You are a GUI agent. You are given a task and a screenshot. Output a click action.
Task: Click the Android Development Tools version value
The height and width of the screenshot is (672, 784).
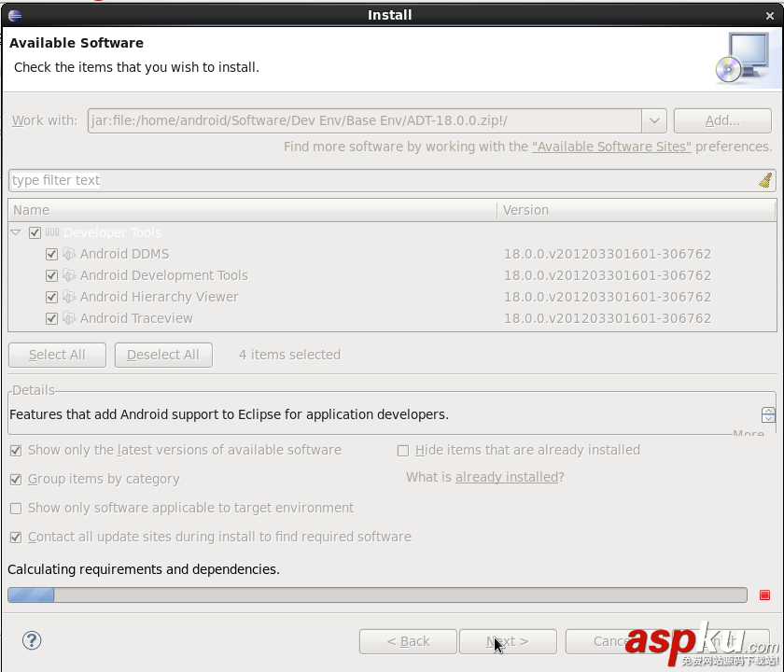(608, 275)
